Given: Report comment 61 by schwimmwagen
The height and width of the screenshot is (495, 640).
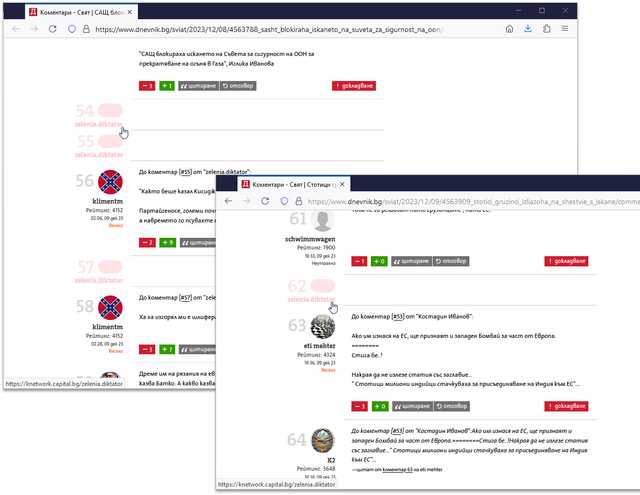Looking at the screenshot, I should [567, 261].
